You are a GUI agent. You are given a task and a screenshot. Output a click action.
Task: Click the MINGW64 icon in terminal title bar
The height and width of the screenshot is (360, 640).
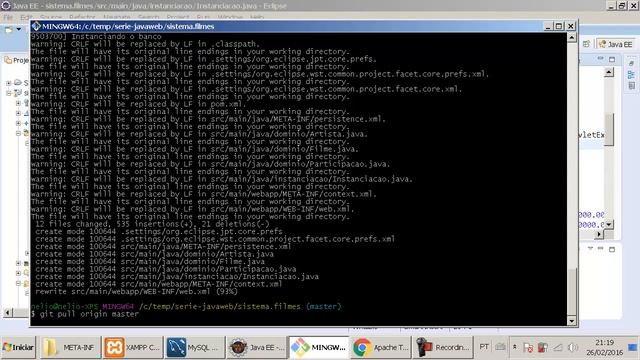pos(36,26)
